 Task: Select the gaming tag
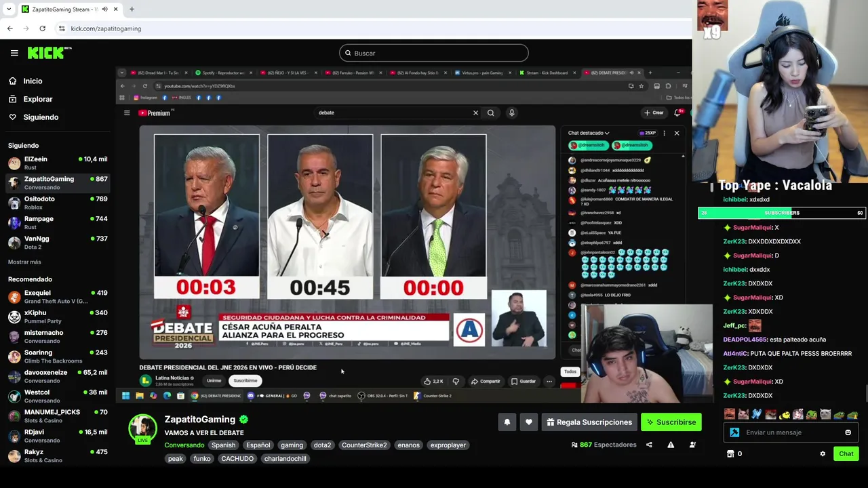click(x=292, y=445)
